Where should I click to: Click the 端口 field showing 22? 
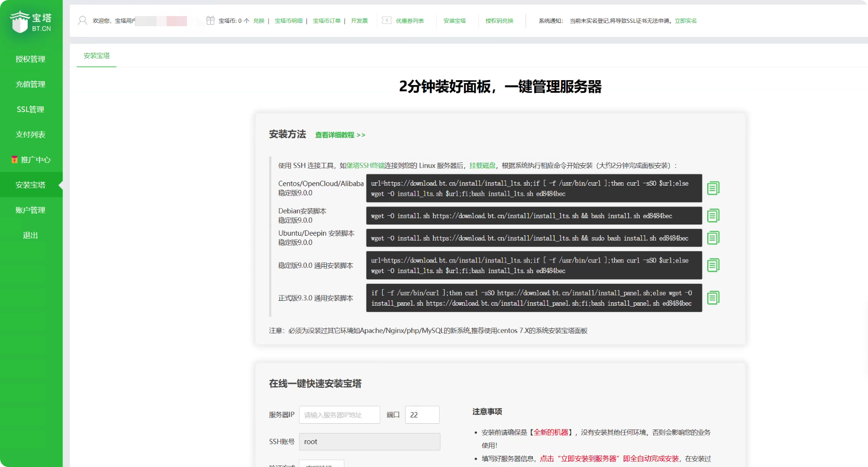pyautogui.click(x=422, y=415)
